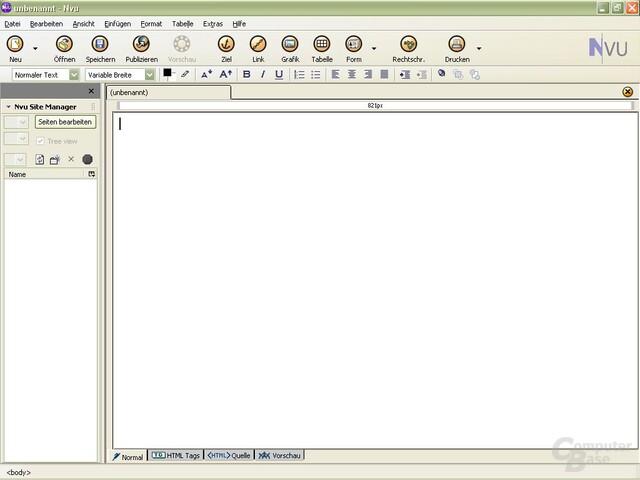The height and width of the screenshot is (480, 640).
Task: Open the Ansicht menu
Action: [84, 24]
